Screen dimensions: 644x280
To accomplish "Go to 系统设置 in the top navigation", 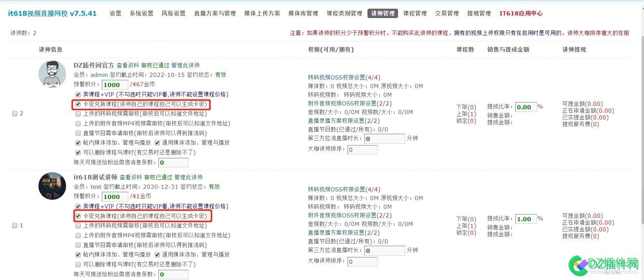I will [x=141, y=13].
